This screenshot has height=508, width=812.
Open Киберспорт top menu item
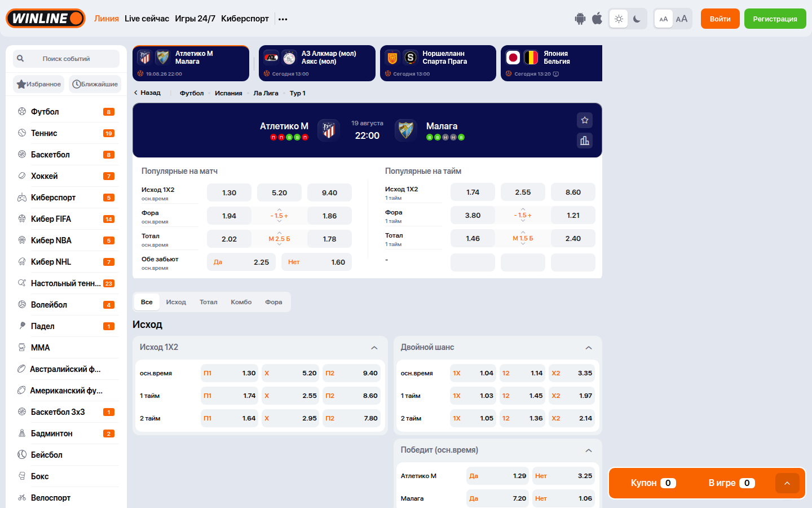(x=245, y=19)
